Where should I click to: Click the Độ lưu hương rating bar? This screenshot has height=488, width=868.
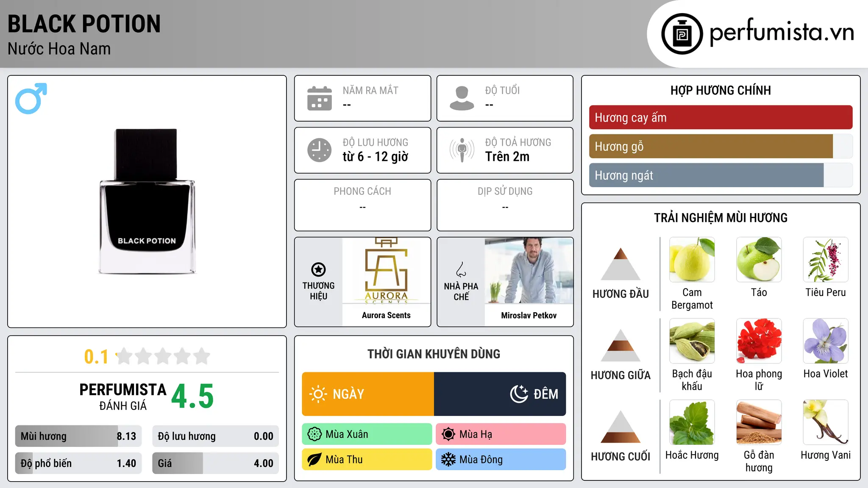click(x=216, y=436)
